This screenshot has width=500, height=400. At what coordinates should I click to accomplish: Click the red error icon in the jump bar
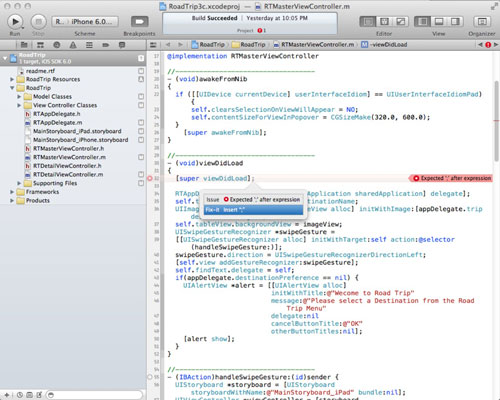click(488, 45)
